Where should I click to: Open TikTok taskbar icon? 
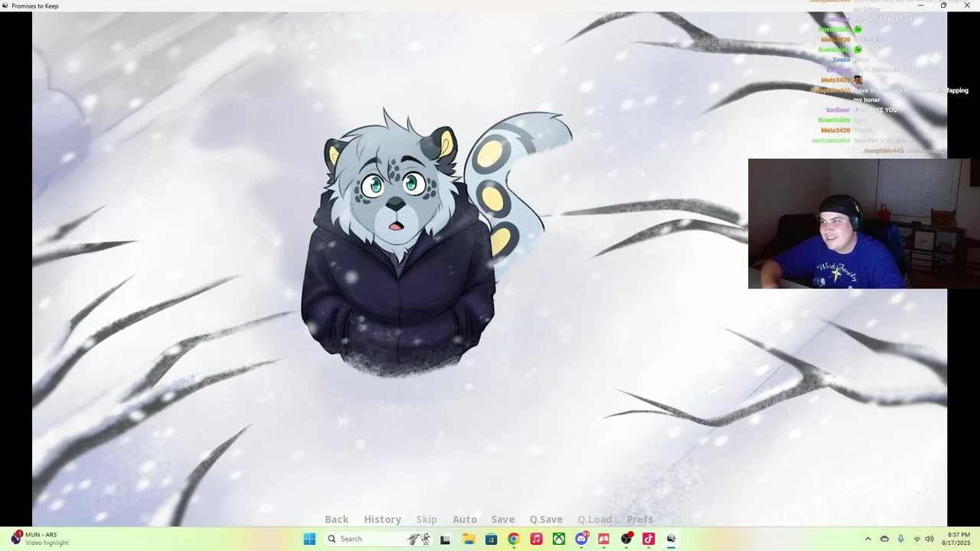pos(648,539)
